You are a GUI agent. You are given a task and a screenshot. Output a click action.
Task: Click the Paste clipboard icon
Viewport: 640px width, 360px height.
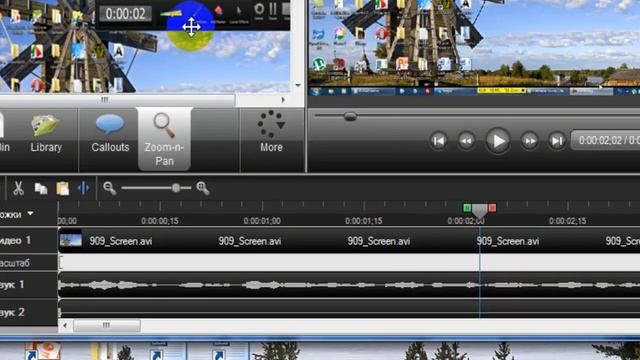pos(62,188)
